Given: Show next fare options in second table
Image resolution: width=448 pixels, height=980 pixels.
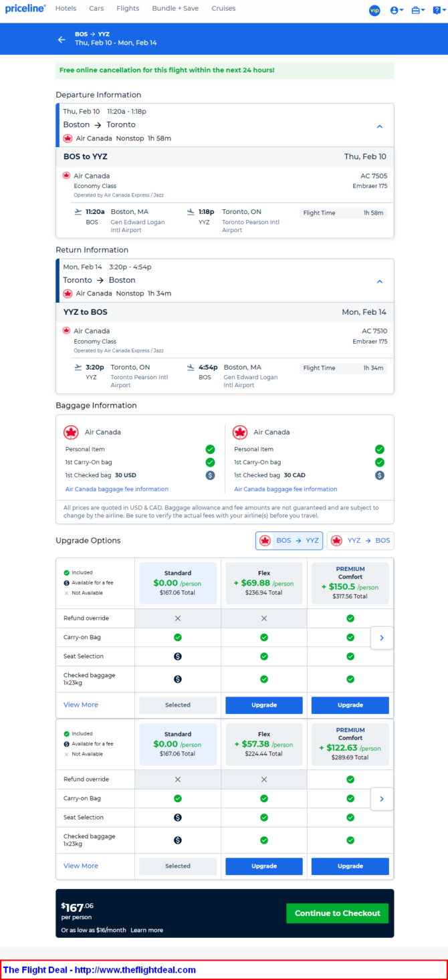Looking at the screenshot, I should (x=382, y=799).
